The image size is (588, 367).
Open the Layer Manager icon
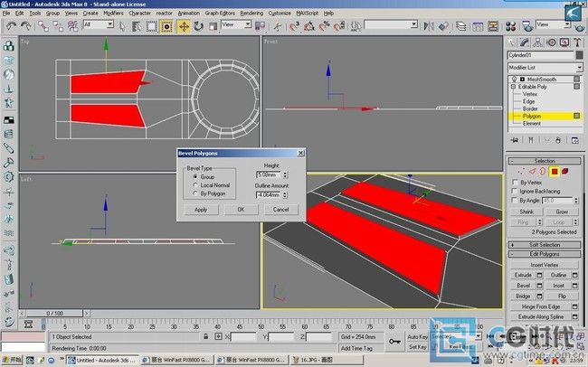tap(460, 26)
